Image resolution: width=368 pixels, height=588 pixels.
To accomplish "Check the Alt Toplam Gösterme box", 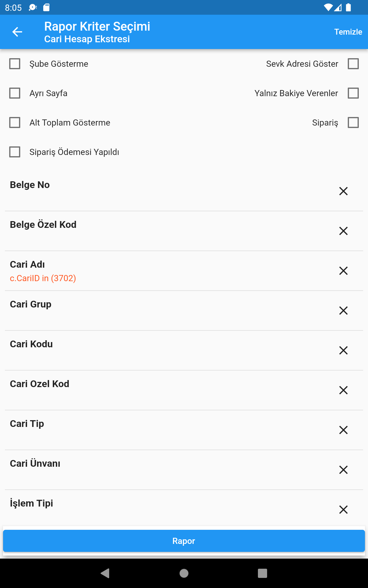I will (x=15, y=123).
